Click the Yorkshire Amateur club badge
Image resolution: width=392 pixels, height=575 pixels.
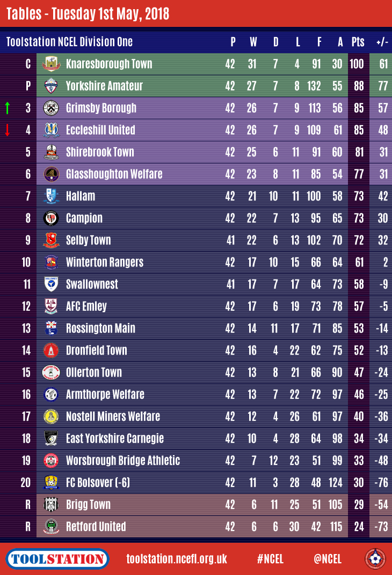coord(51,86)
